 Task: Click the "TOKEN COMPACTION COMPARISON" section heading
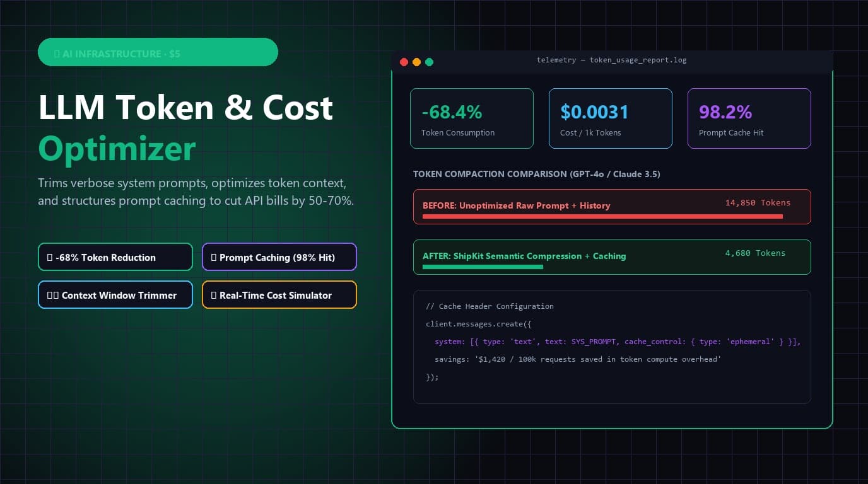(x=537, y=174)
